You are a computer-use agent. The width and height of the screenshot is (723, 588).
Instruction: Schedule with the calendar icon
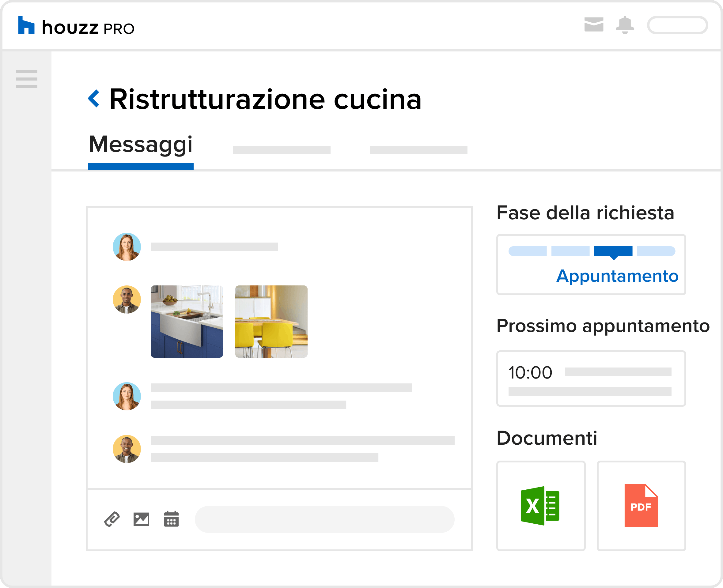(172, 519)
